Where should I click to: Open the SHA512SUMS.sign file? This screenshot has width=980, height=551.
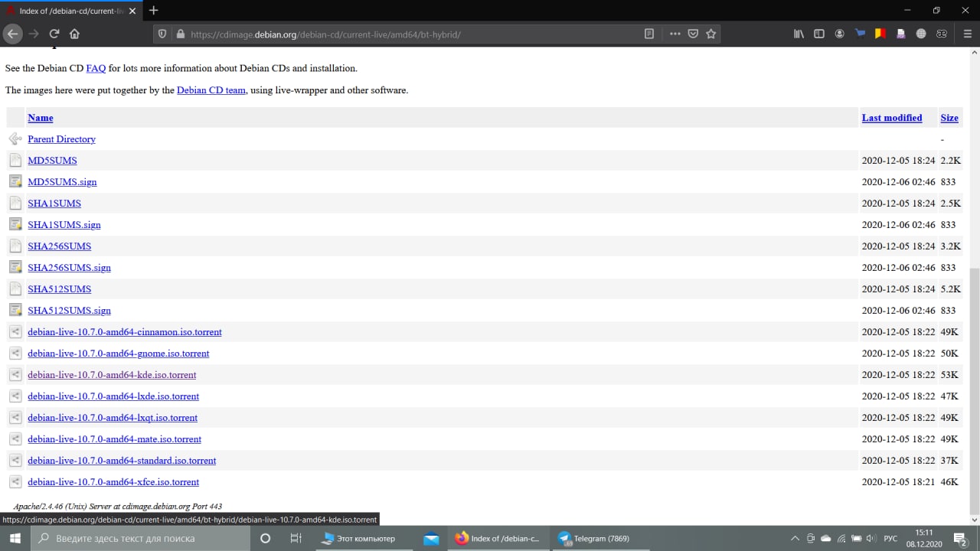[69, 311]
